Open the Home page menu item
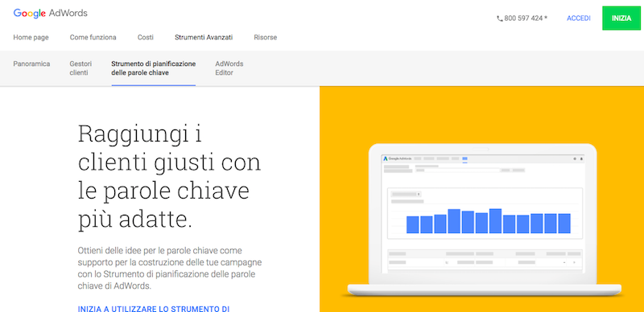This screenshot has height=312, width=644. pos(31,37)
